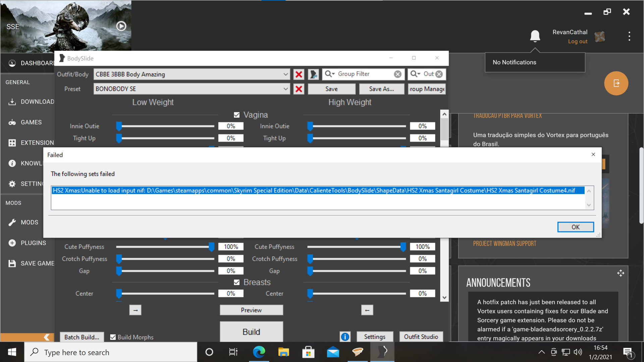Click the Save preset button
The image size is (644, 362).
coord(331,89)
